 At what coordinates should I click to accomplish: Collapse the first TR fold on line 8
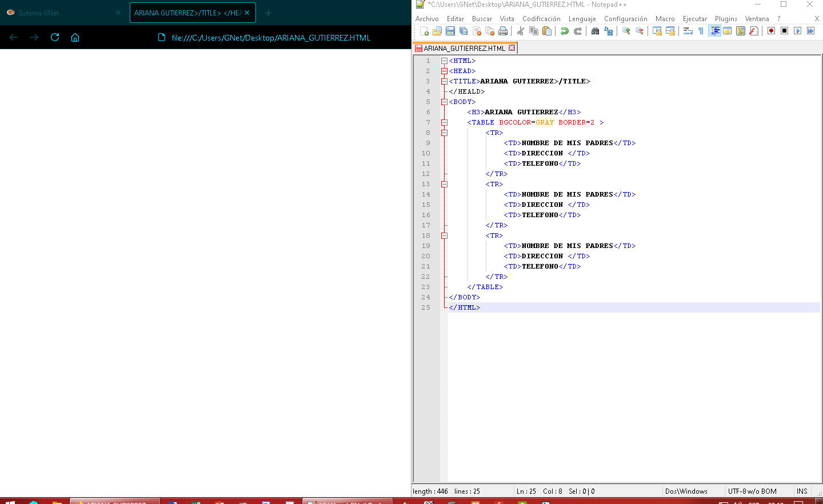[x=444, y=133]
